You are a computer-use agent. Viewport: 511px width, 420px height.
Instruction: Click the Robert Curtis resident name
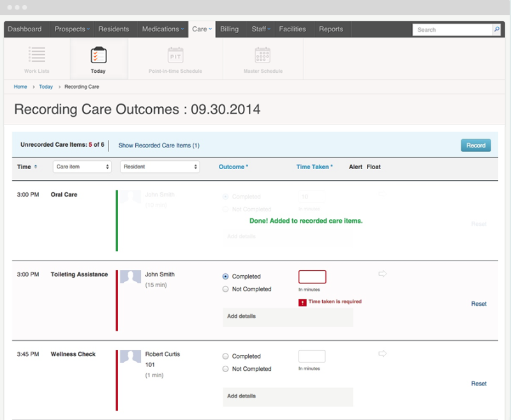[x=163, y=354]
